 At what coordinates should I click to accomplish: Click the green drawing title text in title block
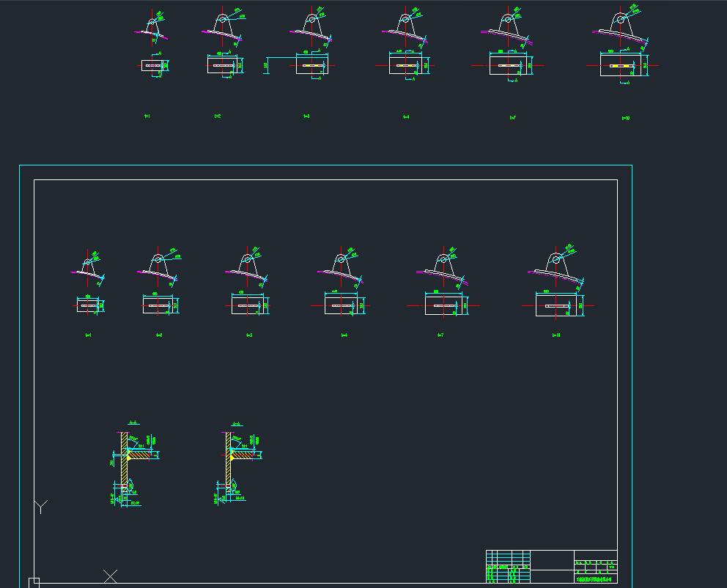[594, 579]
